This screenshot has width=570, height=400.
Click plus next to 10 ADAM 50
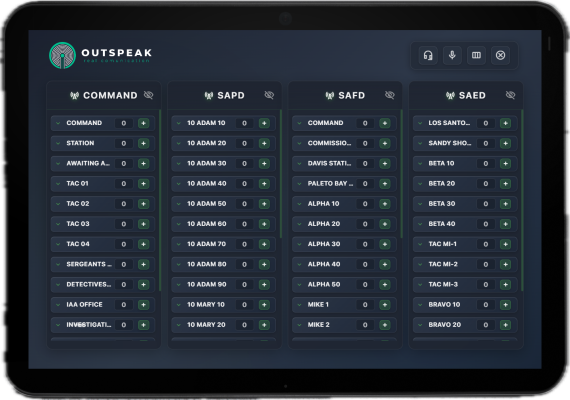coord(264,204)
